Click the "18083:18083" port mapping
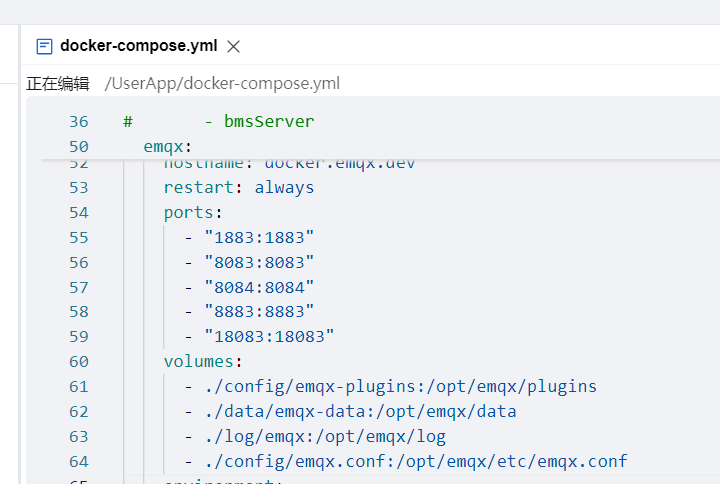 [269, 336]
